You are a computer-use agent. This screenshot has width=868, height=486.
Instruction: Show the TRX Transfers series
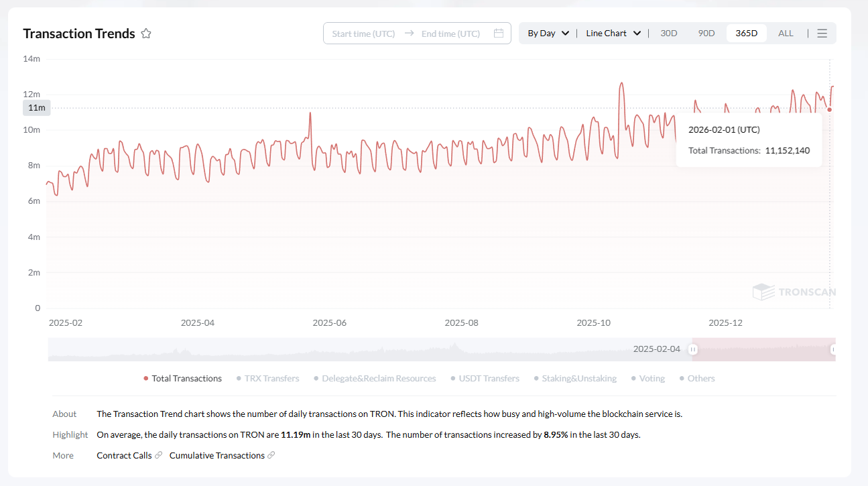(267, 379)
